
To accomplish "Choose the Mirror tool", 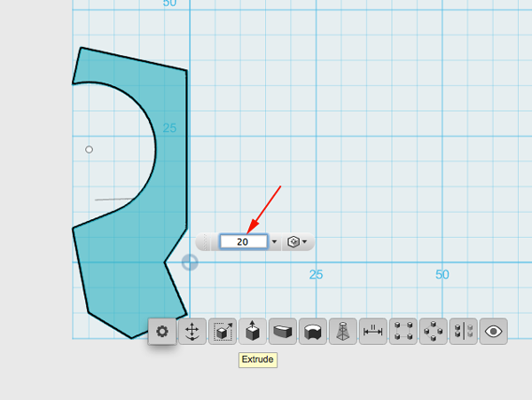I will coord(464,332).
